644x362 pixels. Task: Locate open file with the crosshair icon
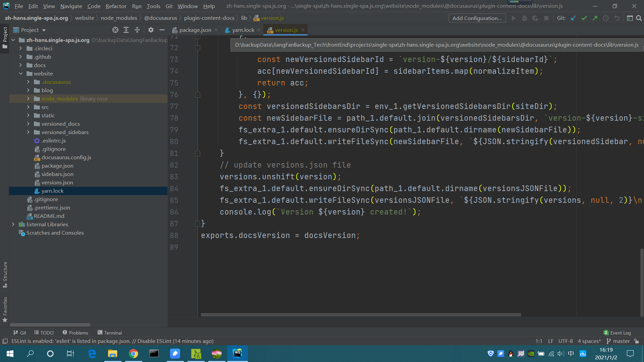(115, 30)
